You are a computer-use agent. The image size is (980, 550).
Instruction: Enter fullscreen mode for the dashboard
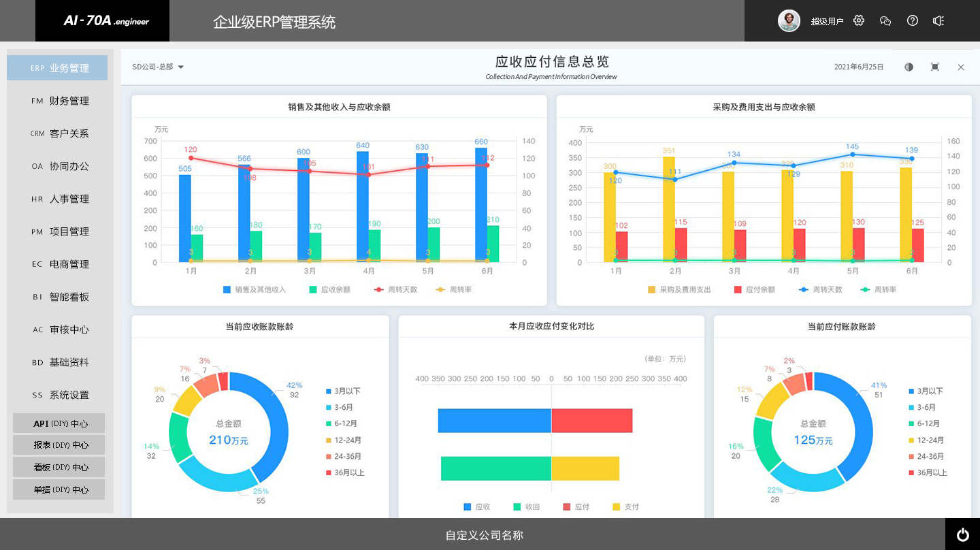point(935,67)
